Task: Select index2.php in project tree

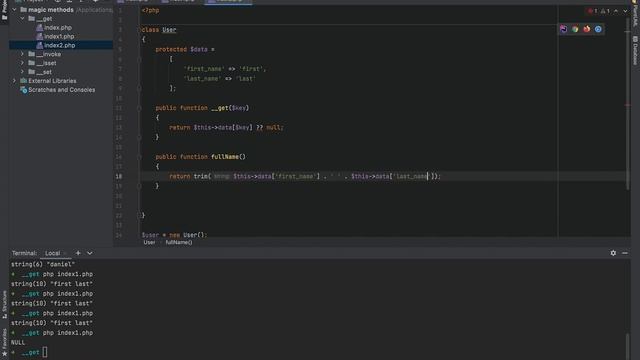Action: 60,45
